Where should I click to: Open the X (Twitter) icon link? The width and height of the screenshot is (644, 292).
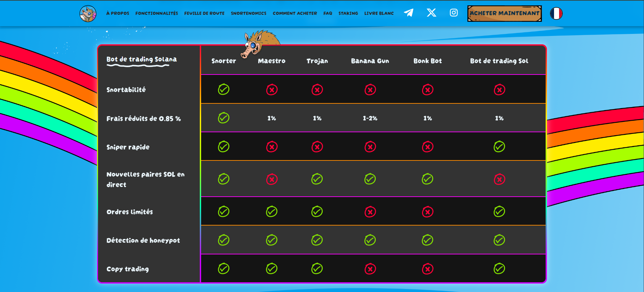[431, 13]
